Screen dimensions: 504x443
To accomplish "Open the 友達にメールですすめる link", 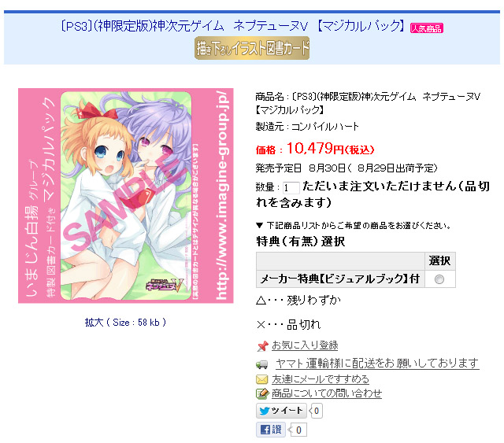I will (321, 379).
